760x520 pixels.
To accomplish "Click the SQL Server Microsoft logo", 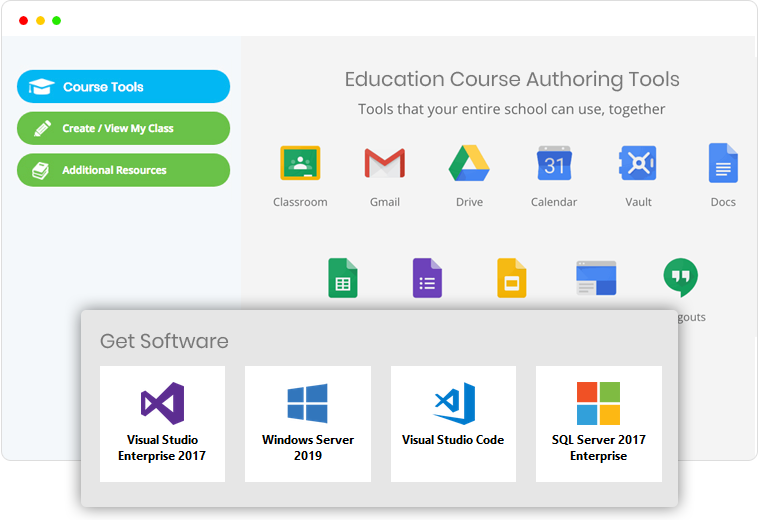I will point(599,403).
